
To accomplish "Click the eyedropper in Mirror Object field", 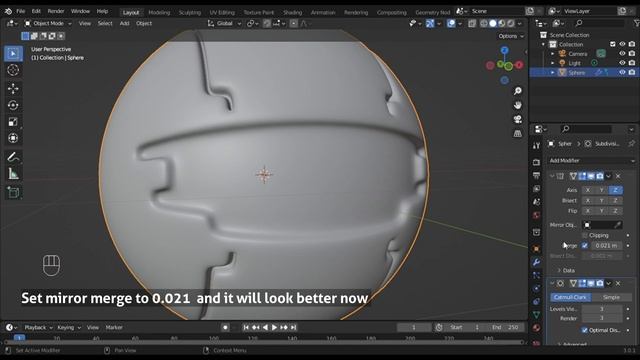I will coord(618,225).
